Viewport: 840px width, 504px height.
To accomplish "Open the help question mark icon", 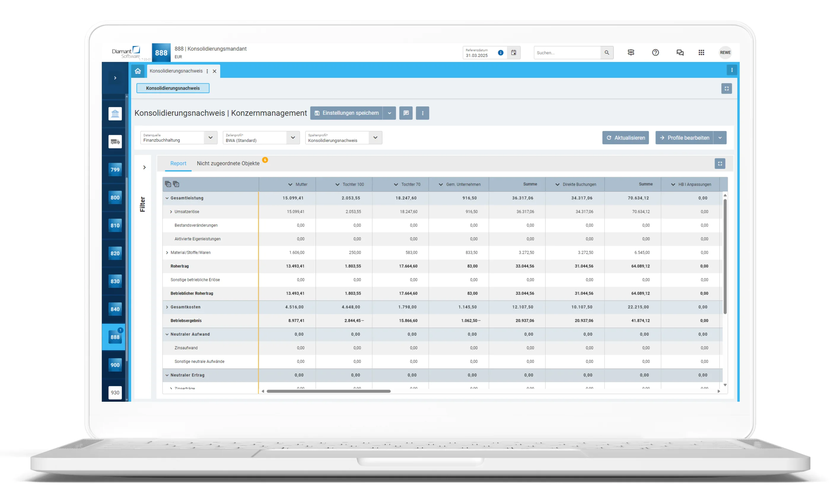I will coord(655,53).
